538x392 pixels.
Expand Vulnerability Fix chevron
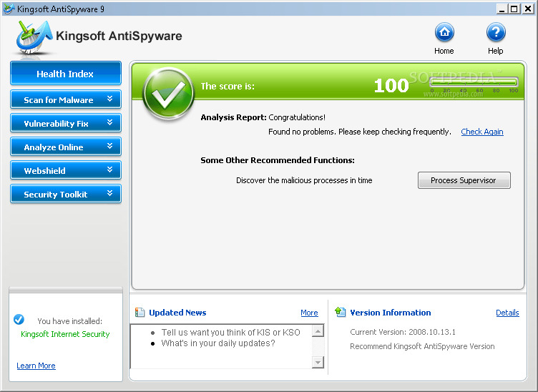(x=109, y=122)
